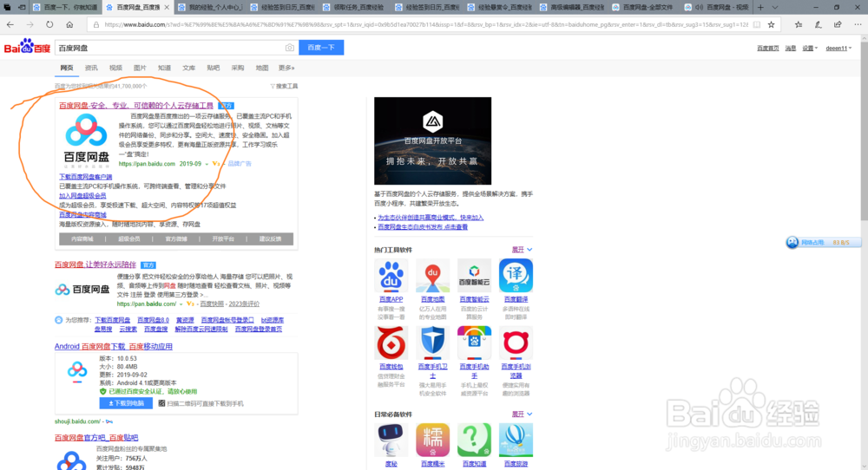This screenshot has height=470, width=868.
Task: Open the 百度地图 app icon
Action: click(x=432, y=276)
